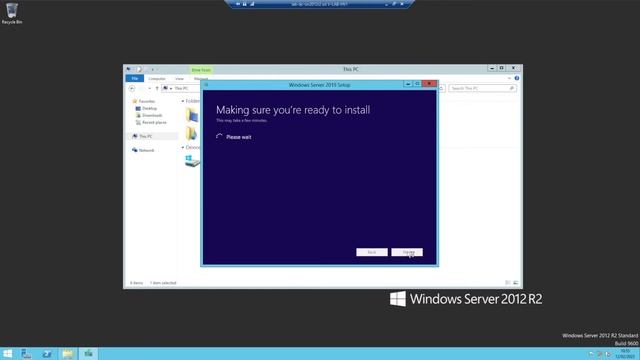The image size is (640, 360).
Task: Click the Next button in Setup dialog
Action: [407, 252]
